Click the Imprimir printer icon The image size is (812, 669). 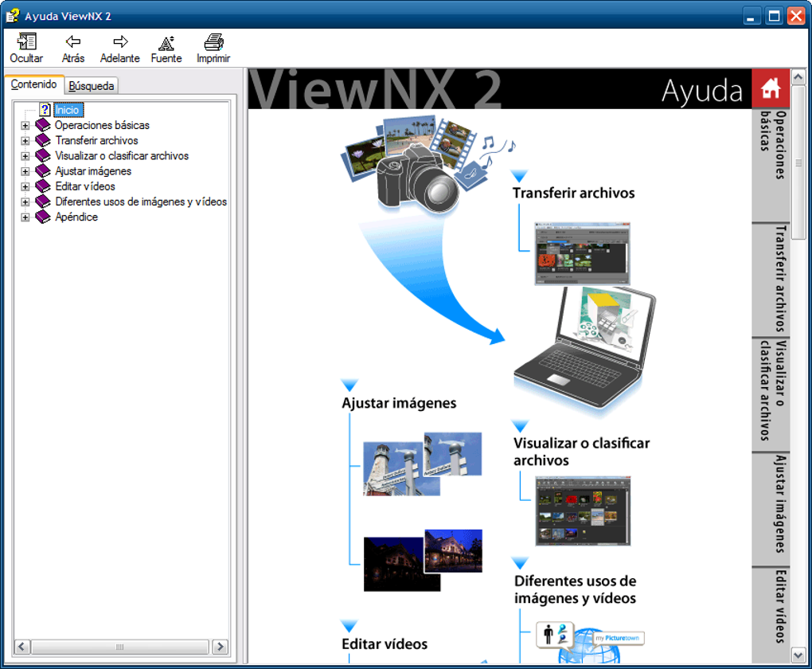(213, 41)
